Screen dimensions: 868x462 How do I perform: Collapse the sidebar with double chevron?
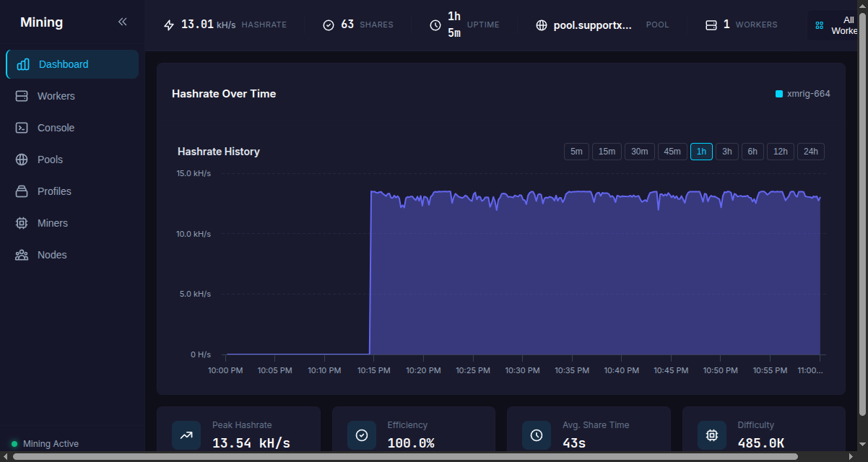click(x=123, y=22)
